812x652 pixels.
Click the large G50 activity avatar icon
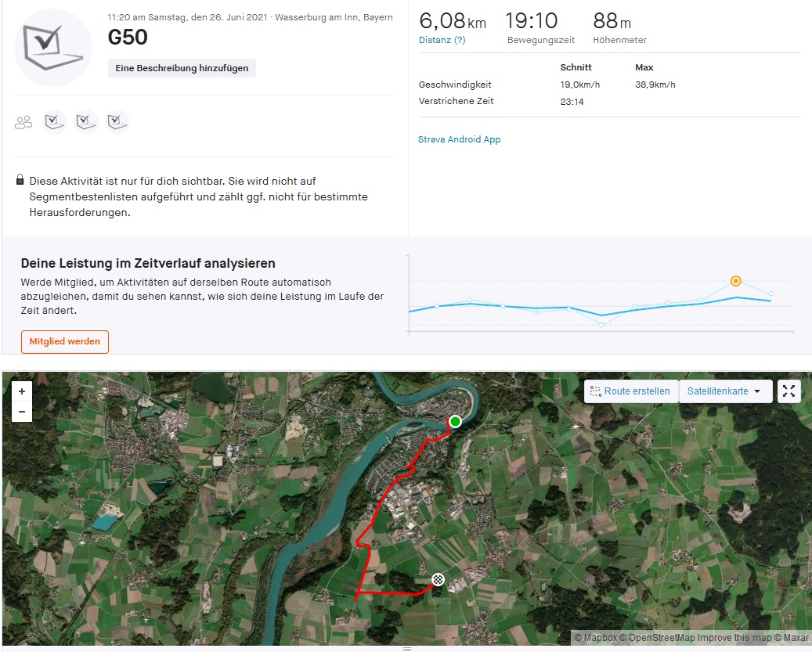click(53, 48)
